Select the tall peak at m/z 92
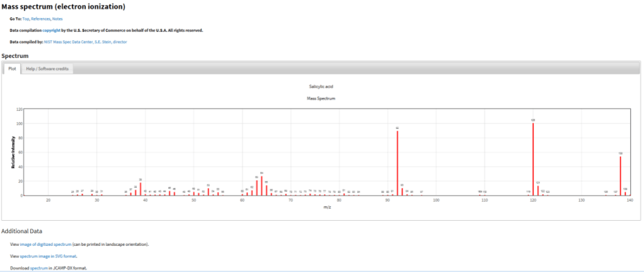The width and height of the screenshot is (644, 272). tap(397, 163)
